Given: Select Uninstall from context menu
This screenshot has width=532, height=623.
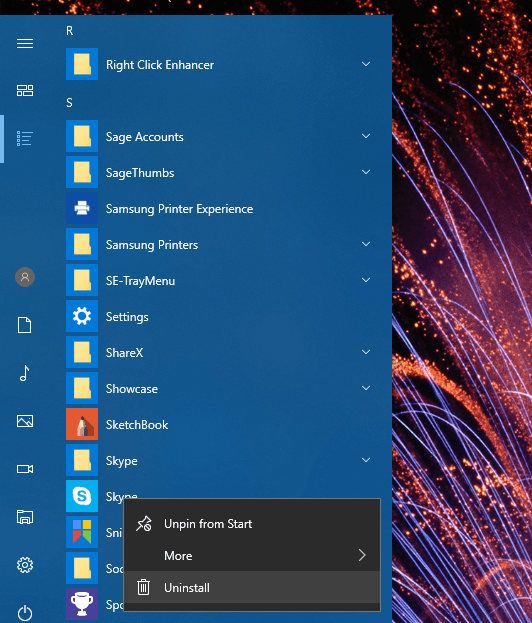Looking at the screenshot, I should click(252, 587).
